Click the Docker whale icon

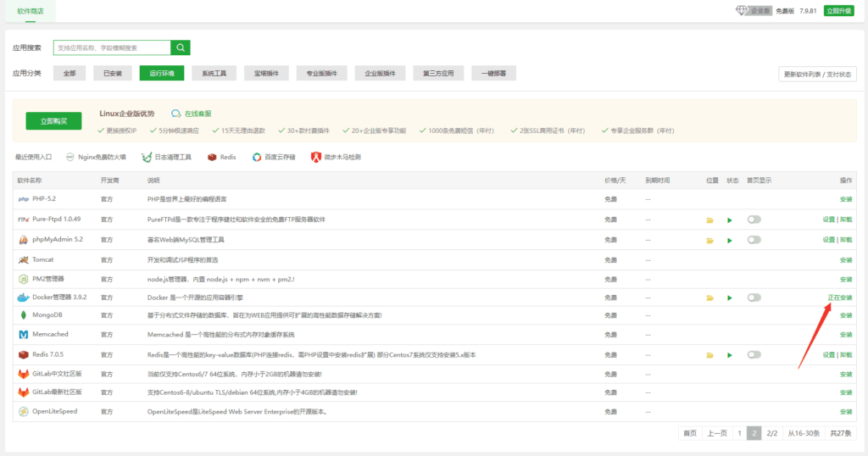(23, 298)
